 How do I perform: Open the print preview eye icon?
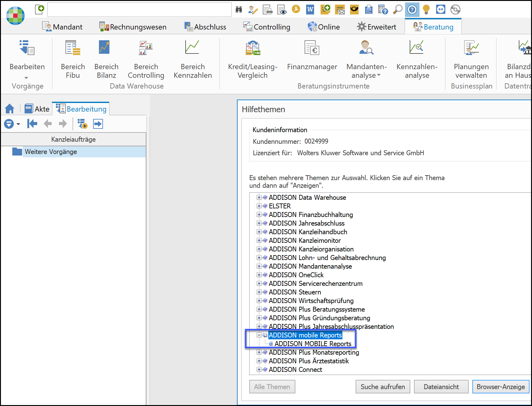click(282, 10)
